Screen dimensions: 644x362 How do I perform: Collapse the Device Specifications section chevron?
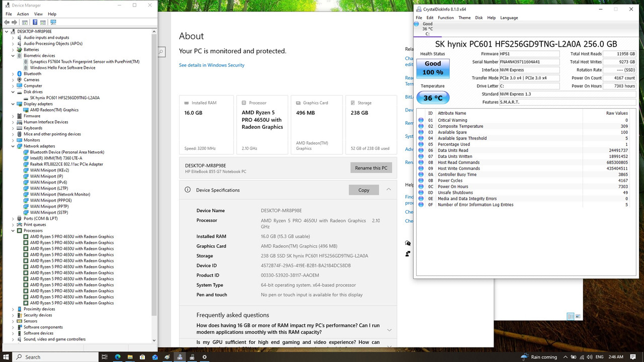pyautogui.click(x=388, y=190)
